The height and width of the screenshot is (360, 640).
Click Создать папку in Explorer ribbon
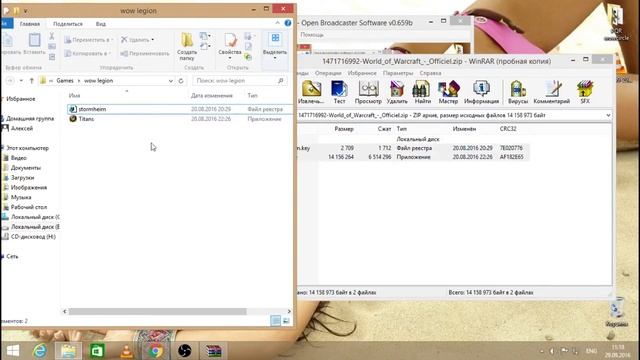tap(187, 47)
